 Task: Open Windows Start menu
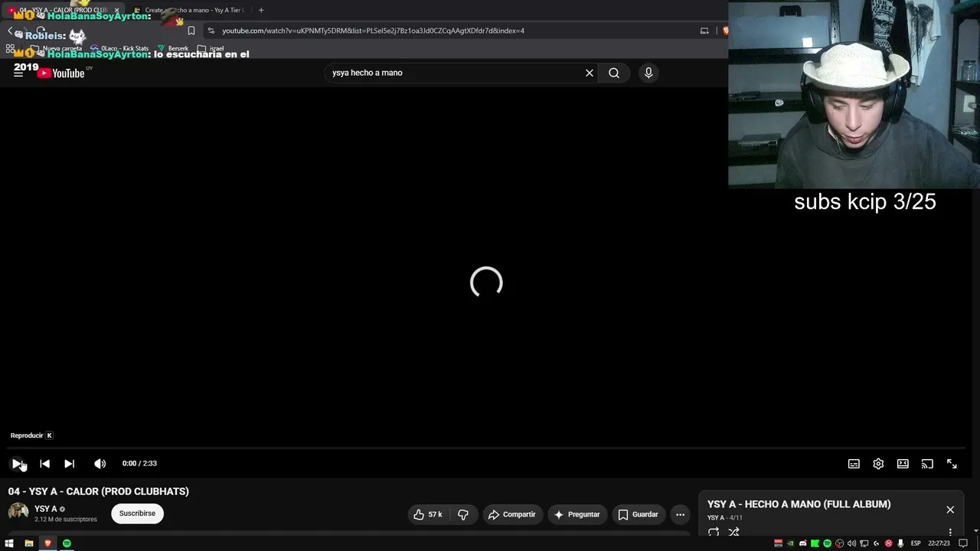pos(9,543)
